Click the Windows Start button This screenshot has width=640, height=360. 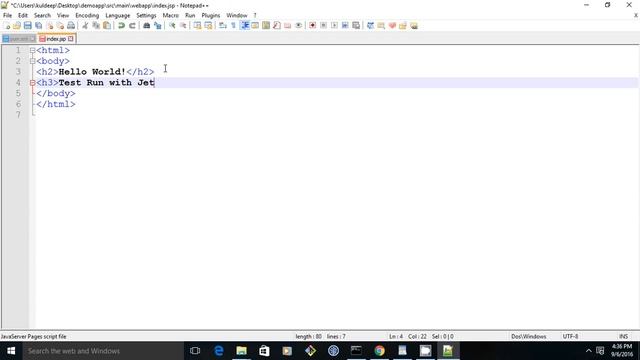pyautogui.click(x=11, y=351)
